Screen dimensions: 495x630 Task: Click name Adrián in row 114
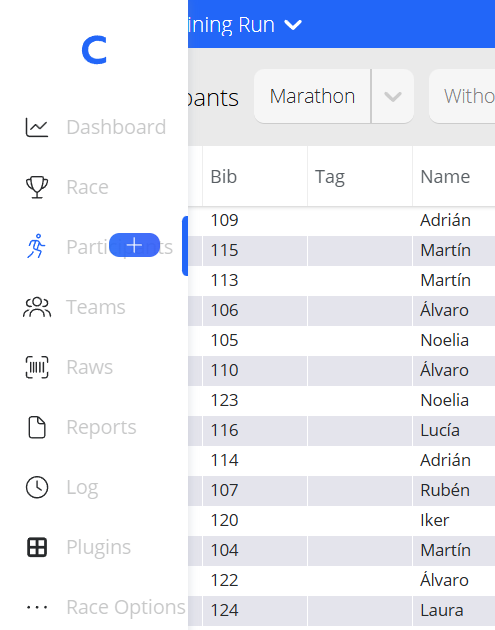(x=445, y=460)
